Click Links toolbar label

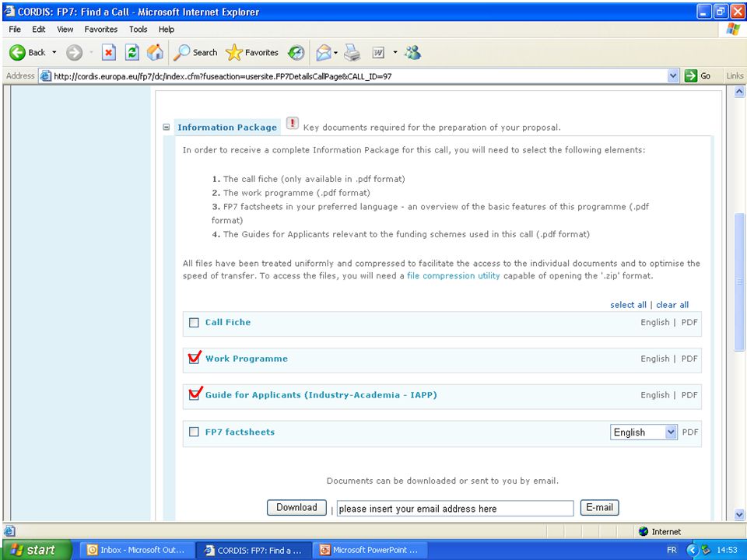coord(735,75)
